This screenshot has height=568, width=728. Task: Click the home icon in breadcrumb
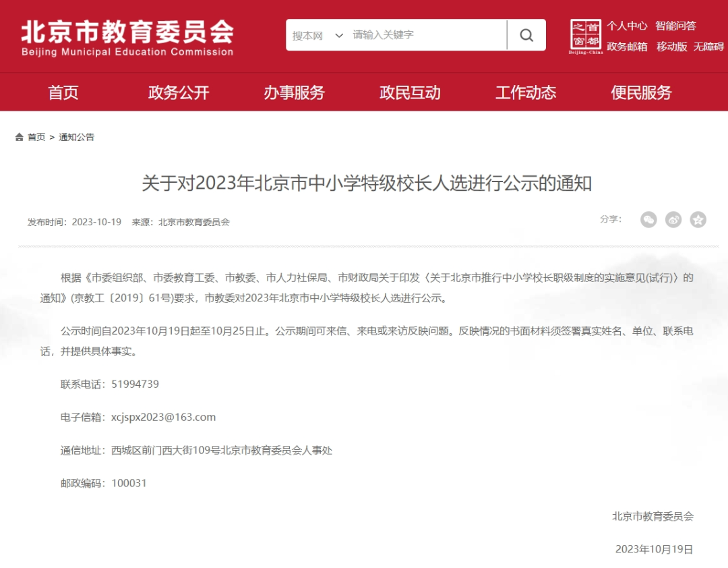pos(19,137)
